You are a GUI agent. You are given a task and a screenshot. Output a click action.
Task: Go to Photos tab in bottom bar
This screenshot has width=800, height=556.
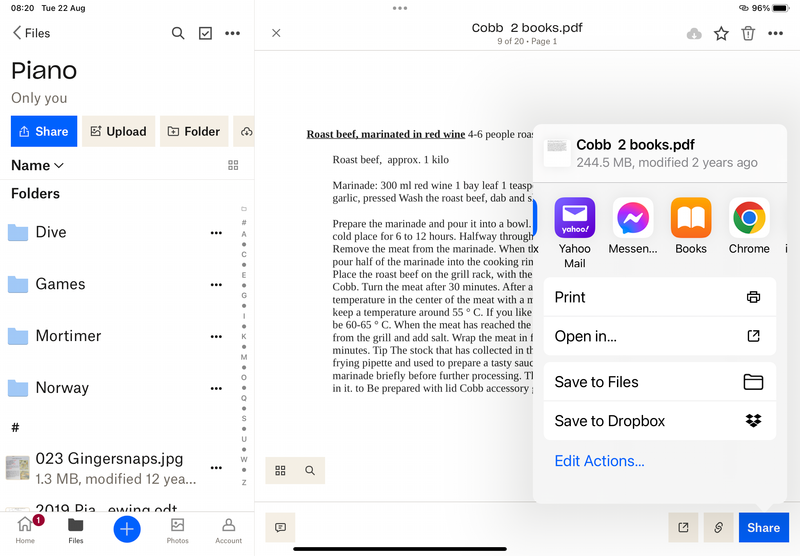pyautogui.click(x=177, y=529)
